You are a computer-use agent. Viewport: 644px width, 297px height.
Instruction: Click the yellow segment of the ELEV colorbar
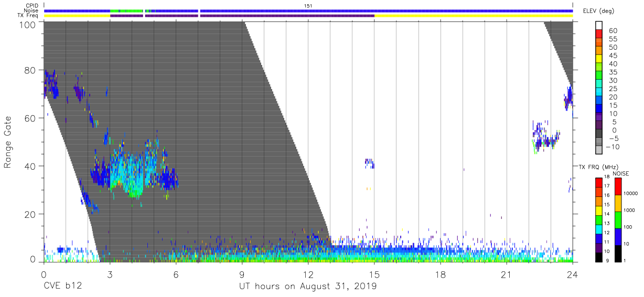(x=598, y=60)
